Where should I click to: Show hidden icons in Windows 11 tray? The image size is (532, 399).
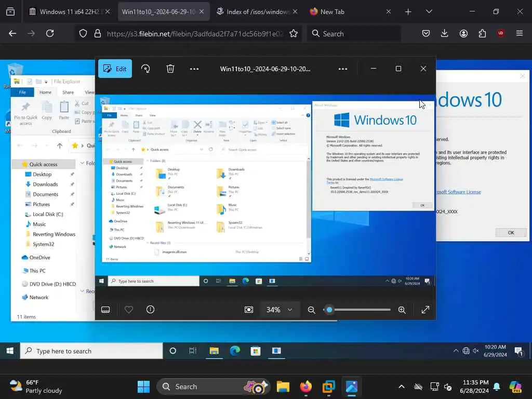402,387
